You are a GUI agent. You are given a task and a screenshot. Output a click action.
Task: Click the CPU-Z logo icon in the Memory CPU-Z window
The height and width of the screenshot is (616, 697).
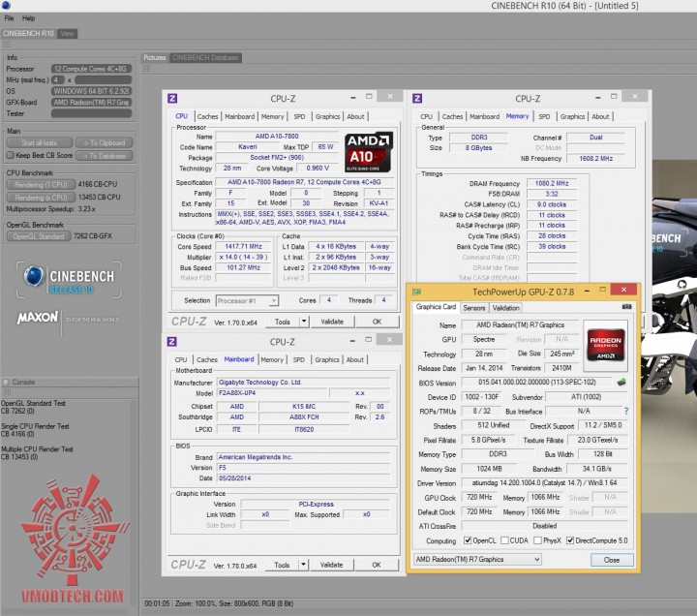click(417, 98)
